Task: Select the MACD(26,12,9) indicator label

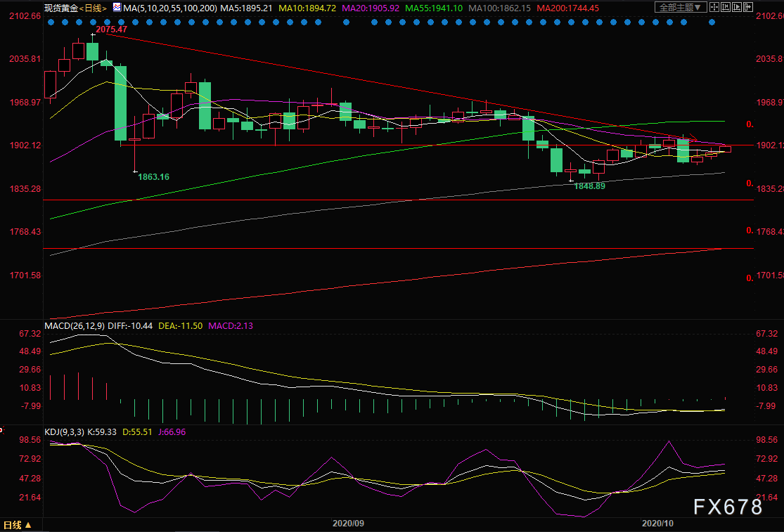Action: (x=75, y=325)
